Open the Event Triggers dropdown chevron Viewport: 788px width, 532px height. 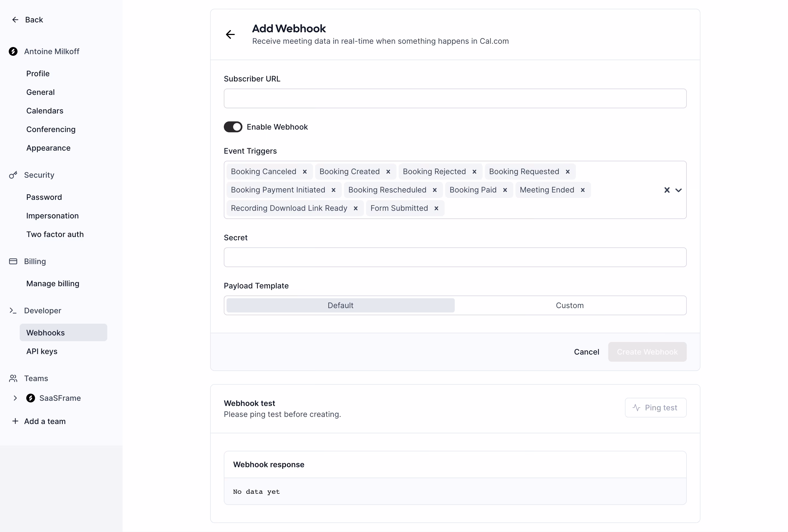679,190
